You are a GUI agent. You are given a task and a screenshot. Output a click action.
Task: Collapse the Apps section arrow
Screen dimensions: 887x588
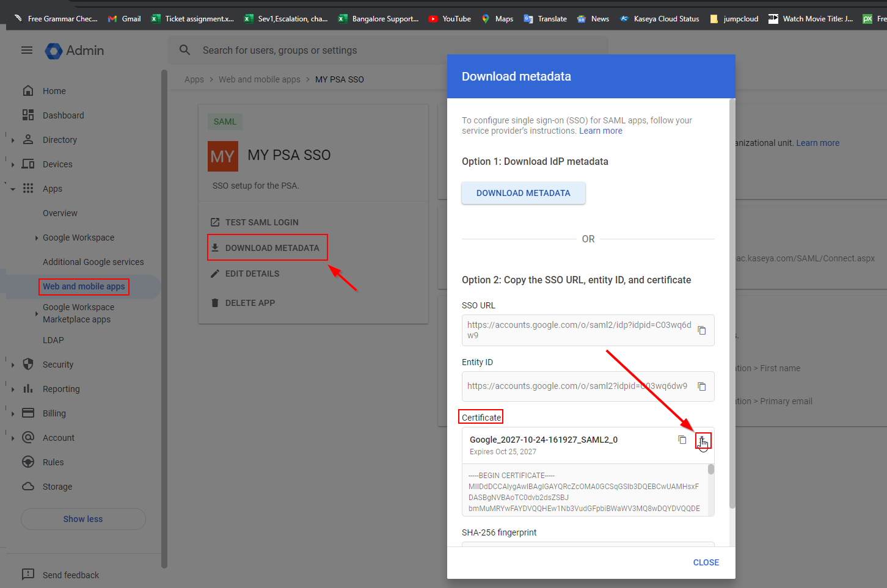(13, 189)
